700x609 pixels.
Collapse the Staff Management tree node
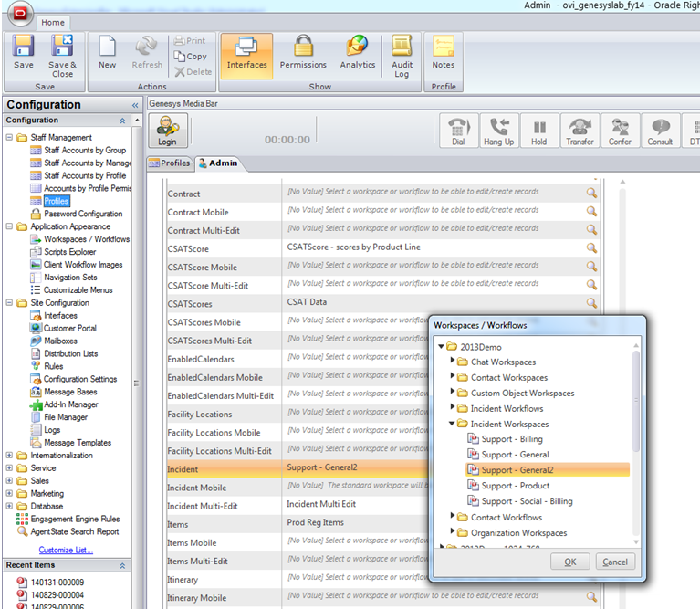[x=10, y=138]
